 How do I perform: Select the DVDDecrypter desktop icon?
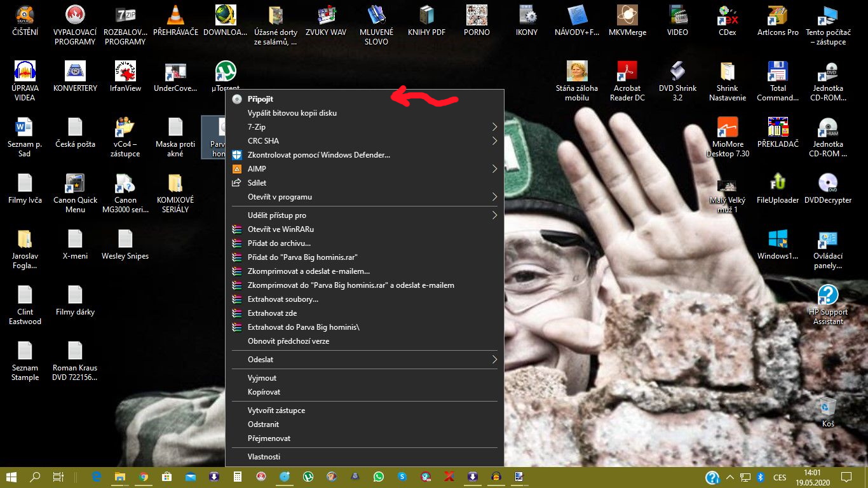pos(827,188)
